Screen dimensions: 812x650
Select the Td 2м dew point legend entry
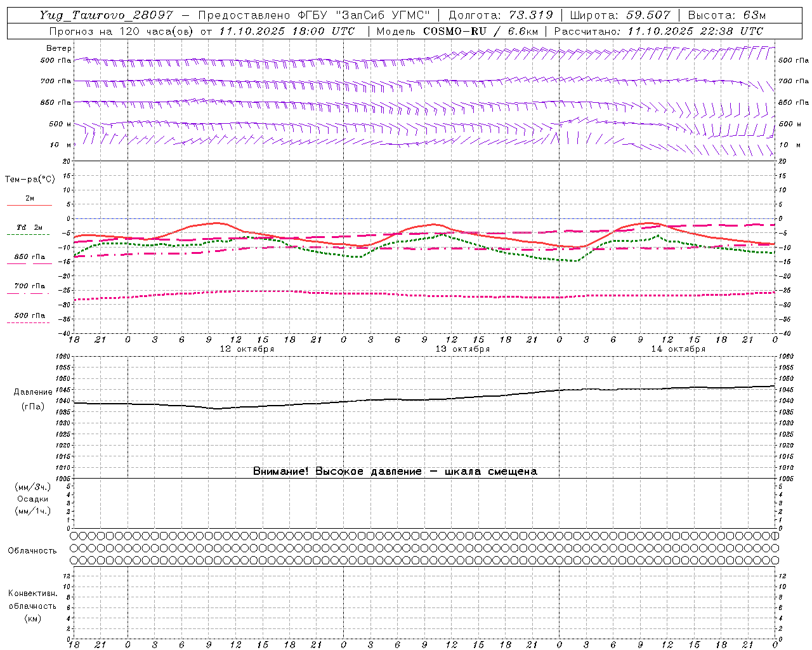click(x=29, y=227)
